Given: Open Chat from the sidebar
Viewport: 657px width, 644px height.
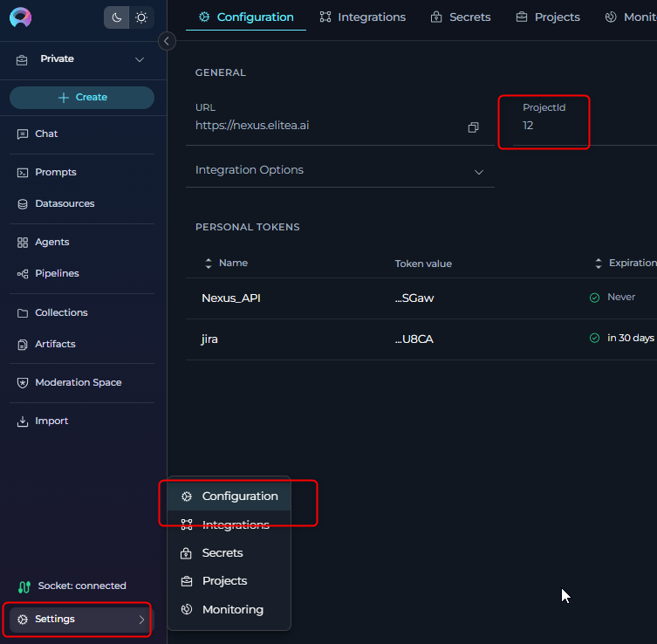Looking at the screenshot, I should (46, 134).
